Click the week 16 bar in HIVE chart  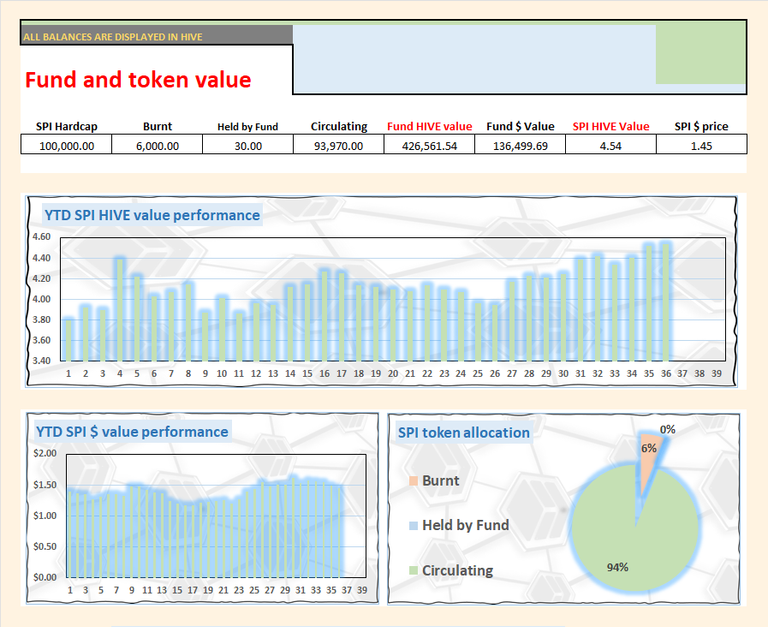coord(324,315)
